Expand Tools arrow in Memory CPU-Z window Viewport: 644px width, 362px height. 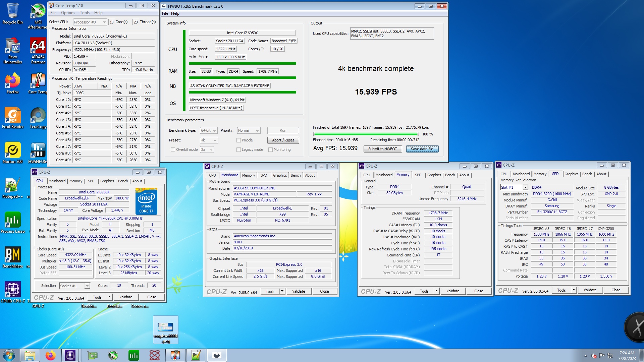436,291
